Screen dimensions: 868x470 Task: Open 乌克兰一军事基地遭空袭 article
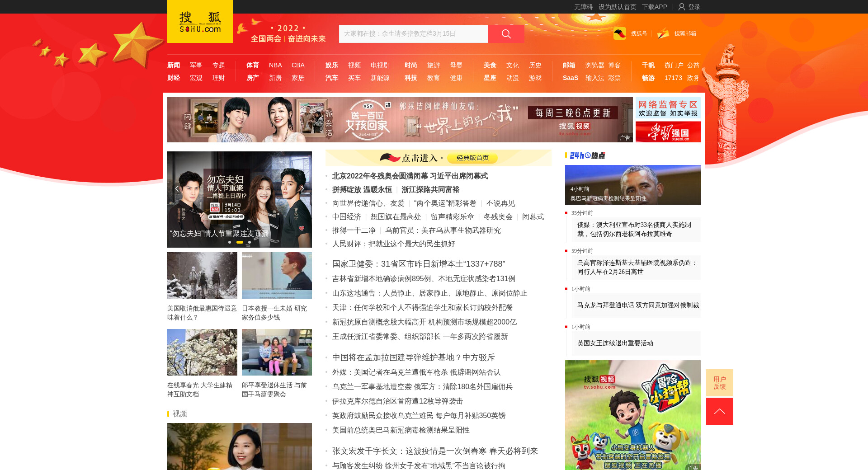coord(422,387)
